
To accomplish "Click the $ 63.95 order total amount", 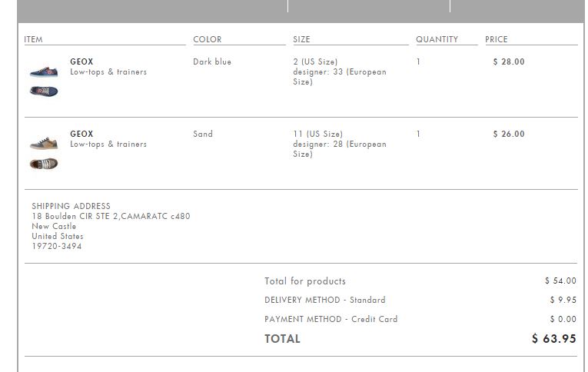I will (553, 338).
